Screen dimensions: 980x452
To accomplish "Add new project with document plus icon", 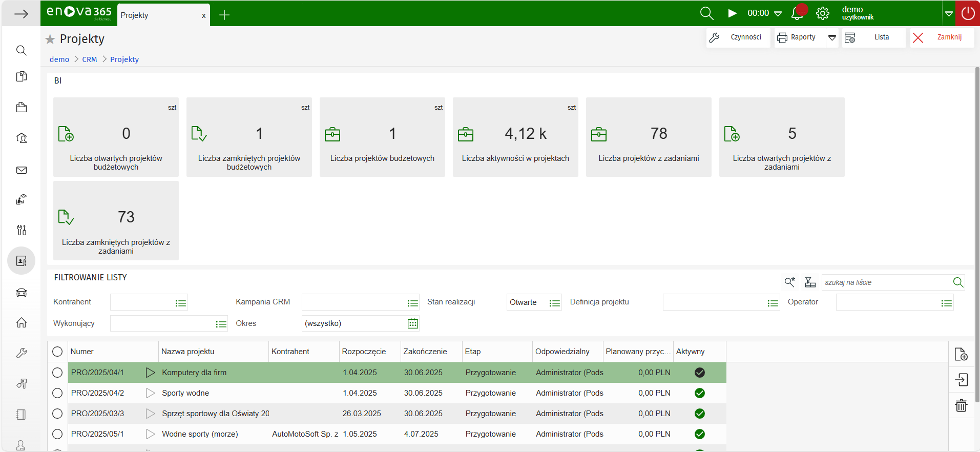I will point(961,354).
